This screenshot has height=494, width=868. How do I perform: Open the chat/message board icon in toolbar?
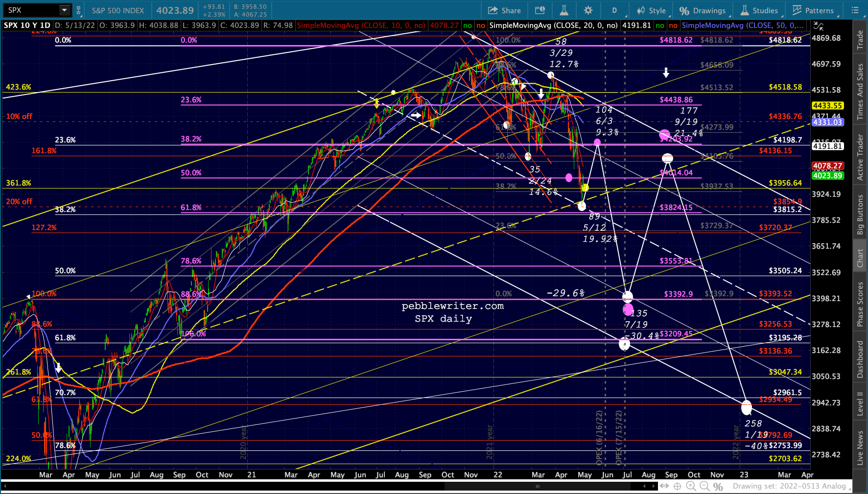pyautogui.click(x=540, y=10)
